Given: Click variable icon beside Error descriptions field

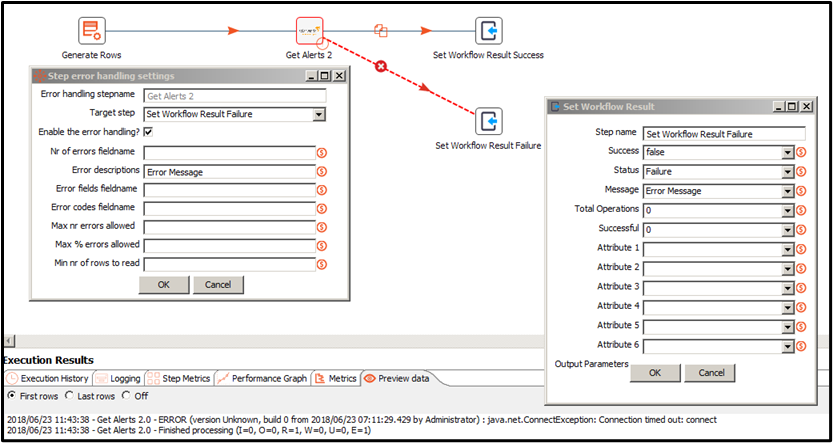Looking at the screenshot, I should 322,172.
